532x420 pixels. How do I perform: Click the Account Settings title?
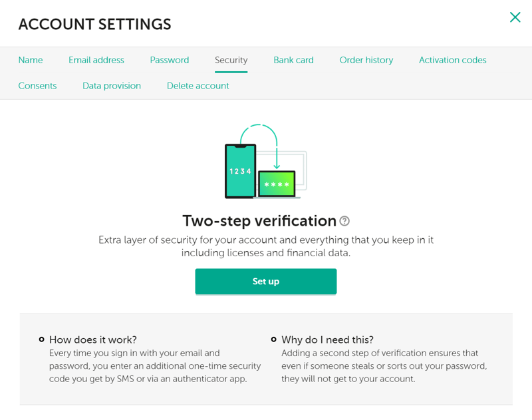click(94, 25)
